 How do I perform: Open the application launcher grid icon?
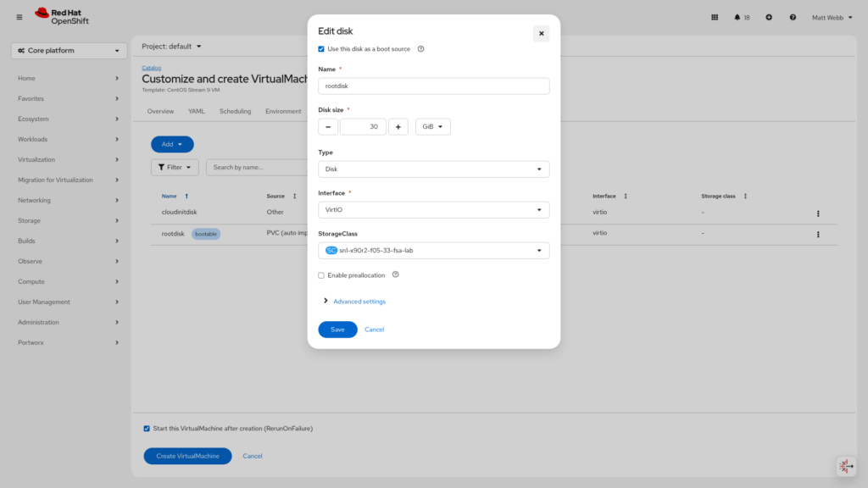tap(715, 17)
